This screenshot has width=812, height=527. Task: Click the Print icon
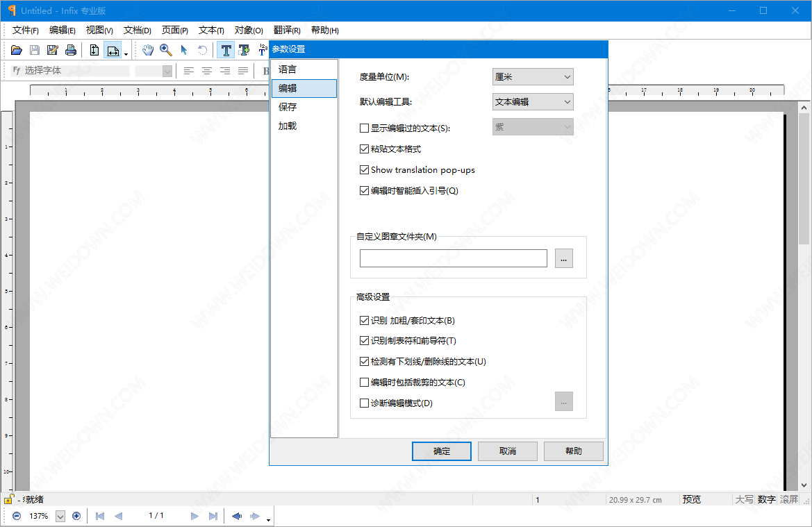point(71,50)
